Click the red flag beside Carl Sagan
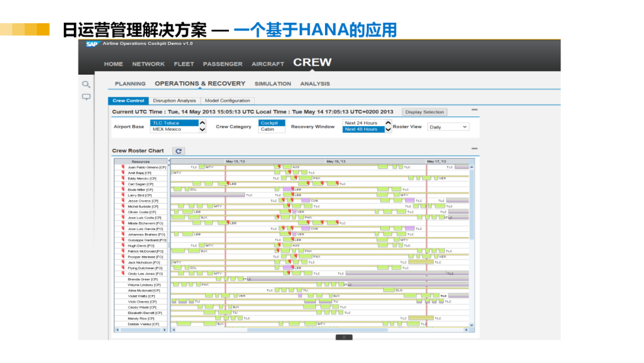 pyautogui.click(x=122, y=184)
